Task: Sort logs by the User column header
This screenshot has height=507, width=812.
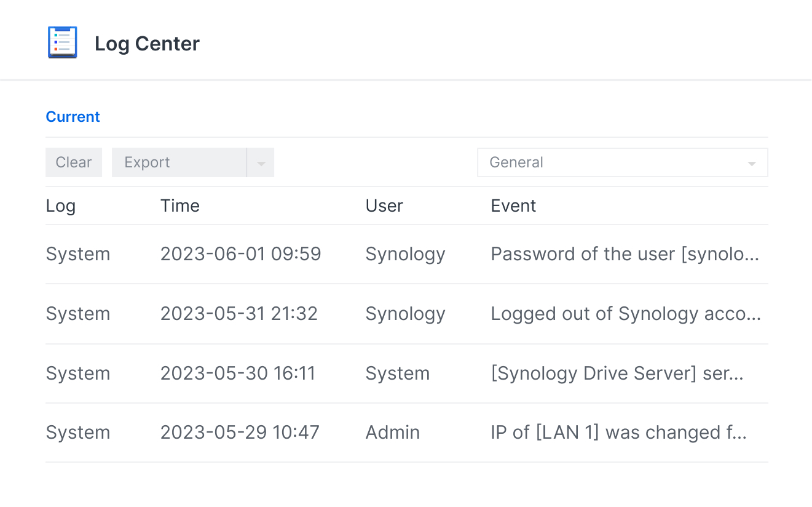Action: [x=384, y=206]
